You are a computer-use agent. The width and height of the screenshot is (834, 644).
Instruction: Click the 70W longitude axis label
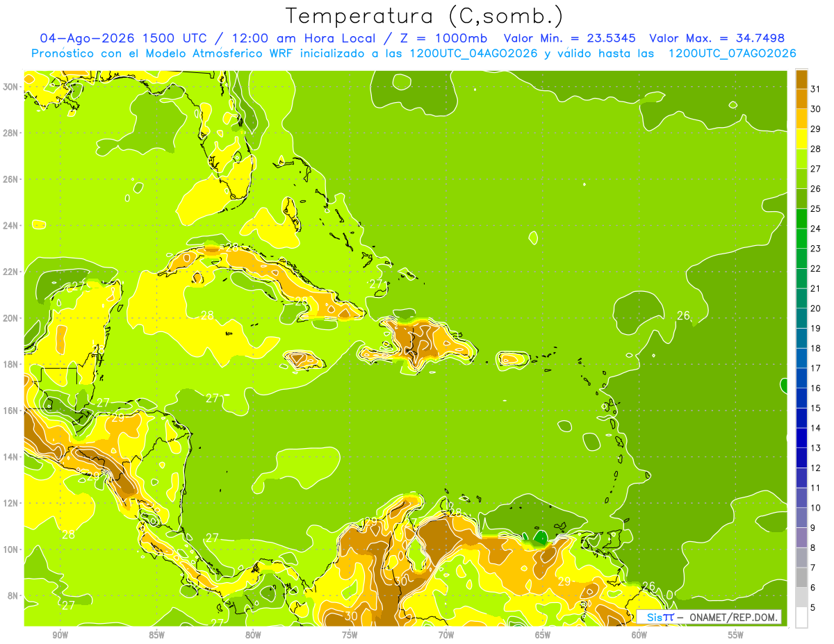coord(446,635)
